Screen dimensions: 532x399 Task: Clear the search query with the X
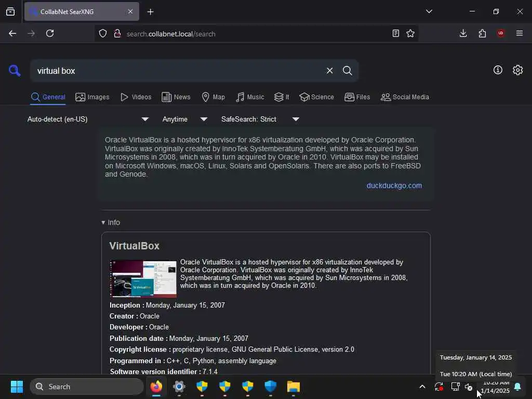[329, 71]
